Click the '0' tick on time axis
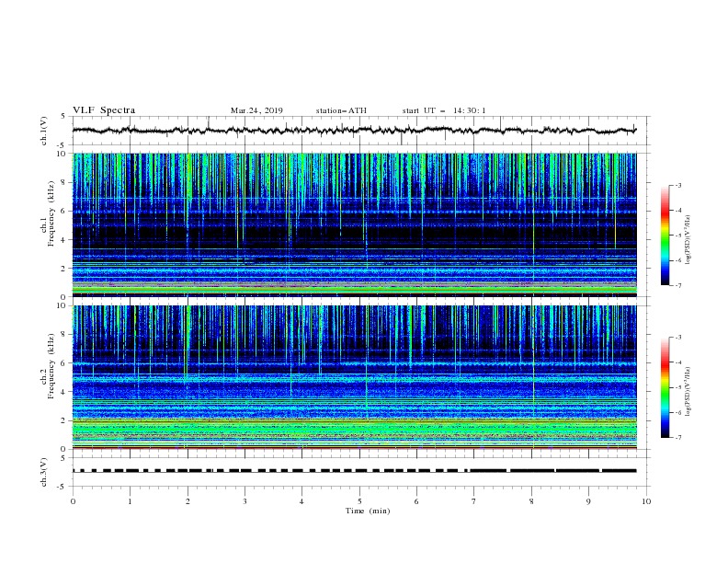 coord(73,501)
